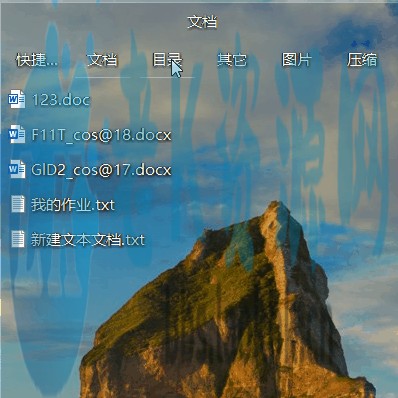This screenshot has height=398, width=398.
Task: Click the 文档 panel title at top
Action: 202,22
